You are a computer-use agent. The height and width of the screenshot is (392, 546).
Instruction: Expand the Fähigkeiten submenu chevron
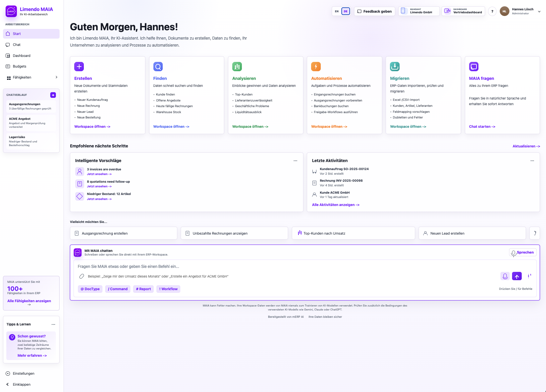click(x=56, y=77)
